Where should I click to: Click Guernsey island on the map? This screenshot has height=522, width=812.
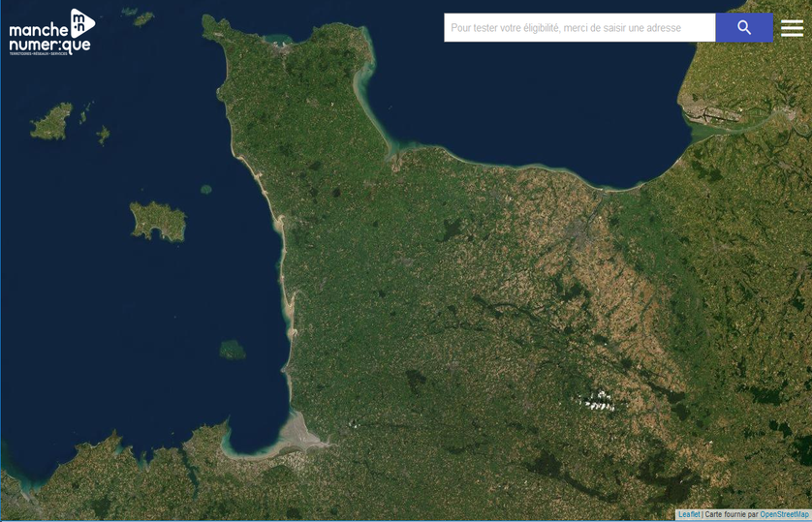51,122
